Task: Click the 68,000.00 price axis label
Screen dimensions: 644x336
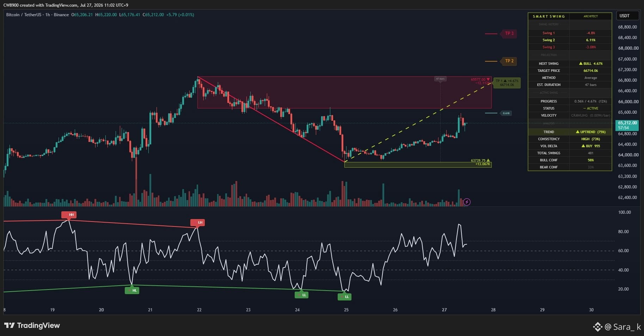Action: click(x=628, y=48)
